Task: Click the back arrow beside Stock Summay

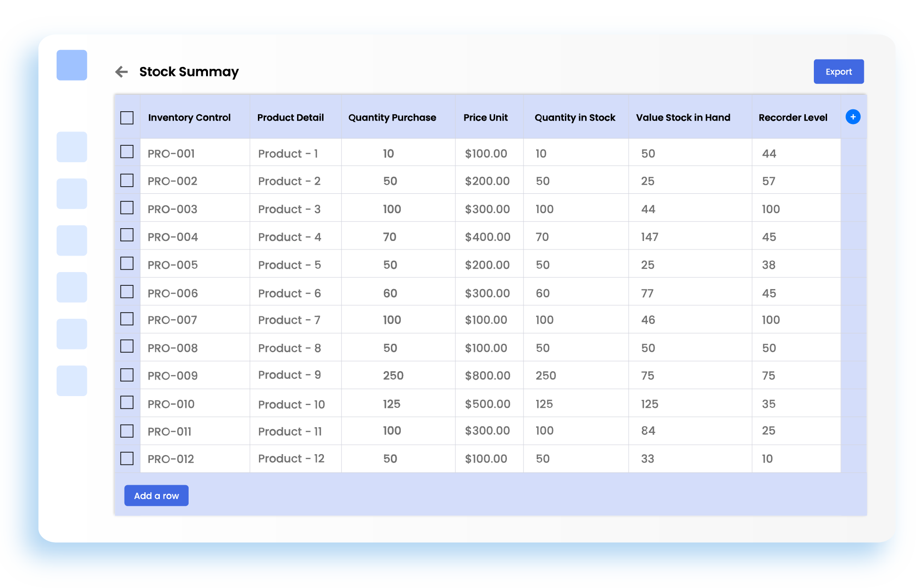Action: point(122,71)
